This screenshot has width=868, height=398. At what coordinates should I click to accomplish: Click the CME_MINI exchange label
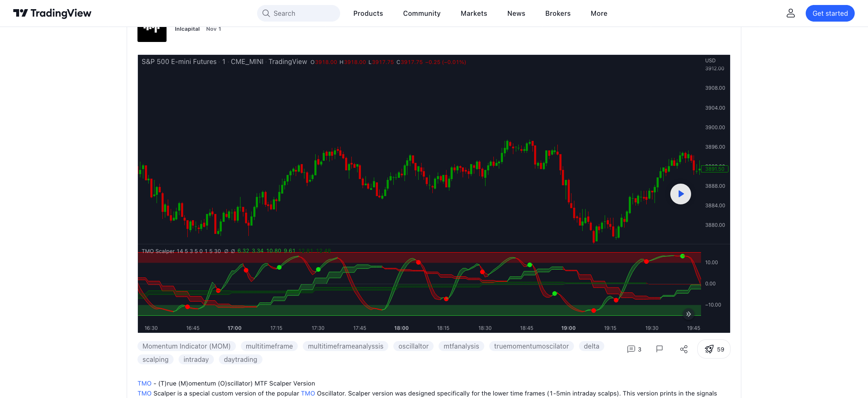pyautogui.click(x=247, y=62)
